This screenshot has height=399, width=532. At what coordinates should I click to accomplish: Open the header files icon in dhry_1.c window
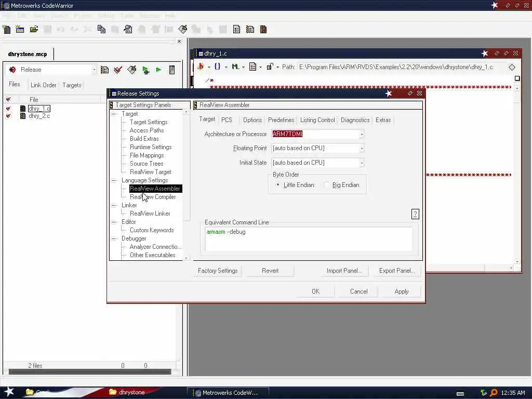pos(201,66)
